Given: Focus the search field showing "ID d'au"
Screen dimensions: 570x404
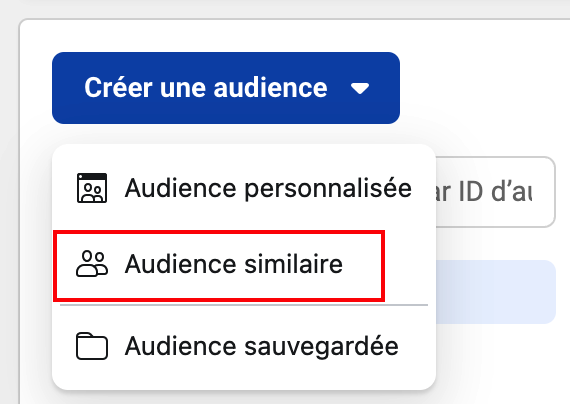Looking at the screenshot, I should (x=495, y=192).
